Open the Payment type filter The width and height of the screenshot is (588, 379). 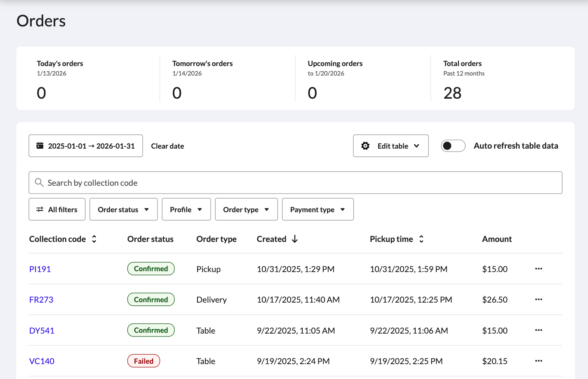click(x=318, y=209)
